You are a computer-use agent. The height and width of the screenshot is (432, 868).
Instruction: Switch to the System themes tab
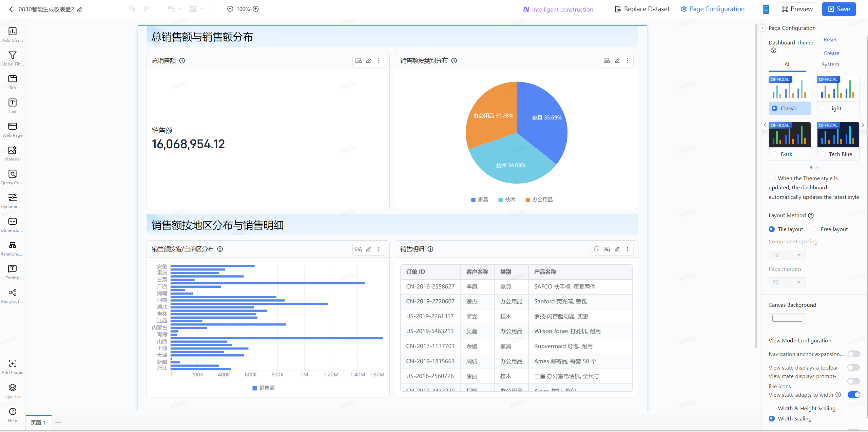830,64
